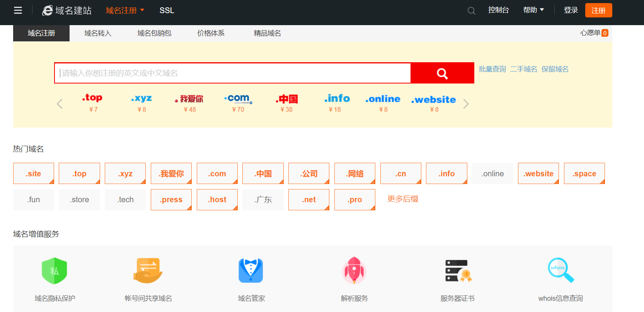Viewport: 644px width, 312px height.
Task: Open the domain privacy protection shield icon
Action: (55, 271)
